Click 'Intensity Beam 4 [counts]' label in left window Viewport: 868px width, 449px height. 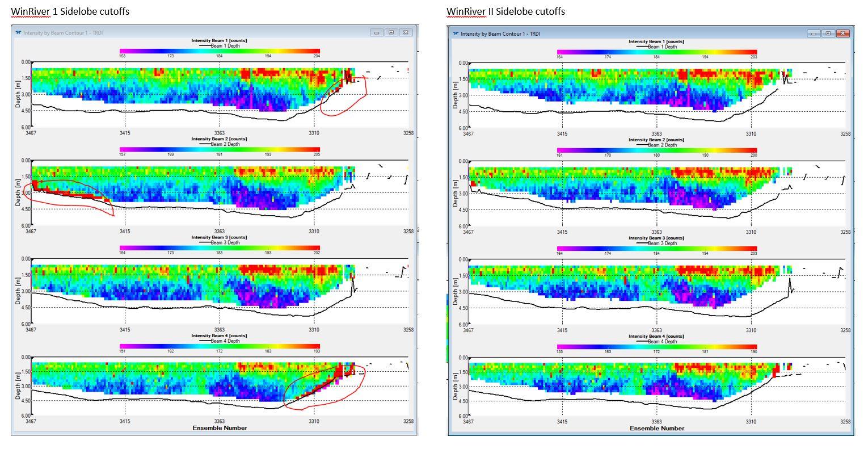219,335
